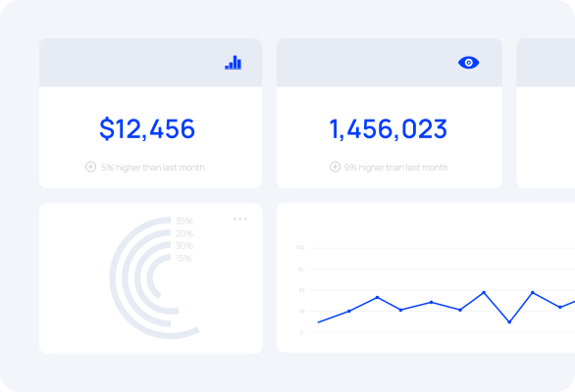575x392 pixels.
Task: Click the innermost arc of the radial chart
Action: pyautogui.click(x=149, y=277)
